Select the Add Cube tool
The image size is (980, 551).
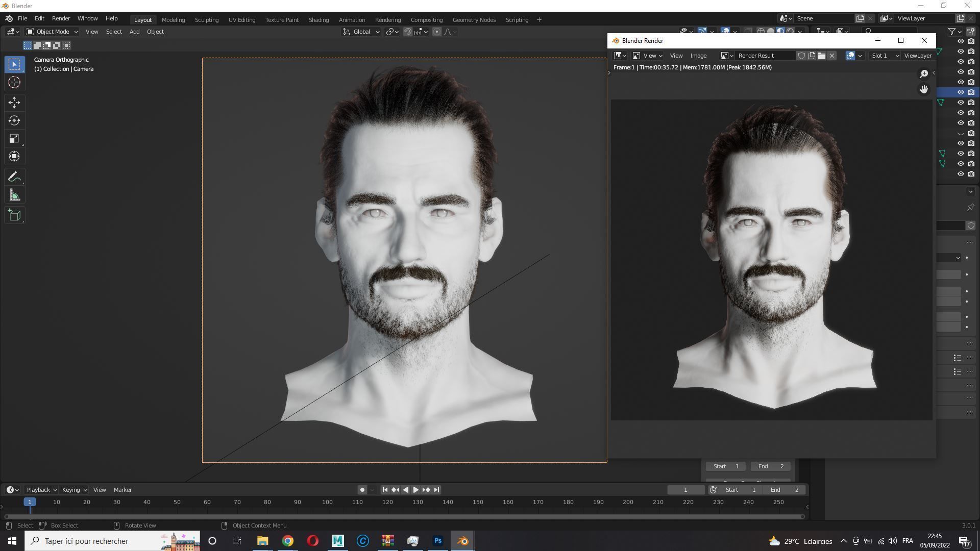click(x=14, y=215)
